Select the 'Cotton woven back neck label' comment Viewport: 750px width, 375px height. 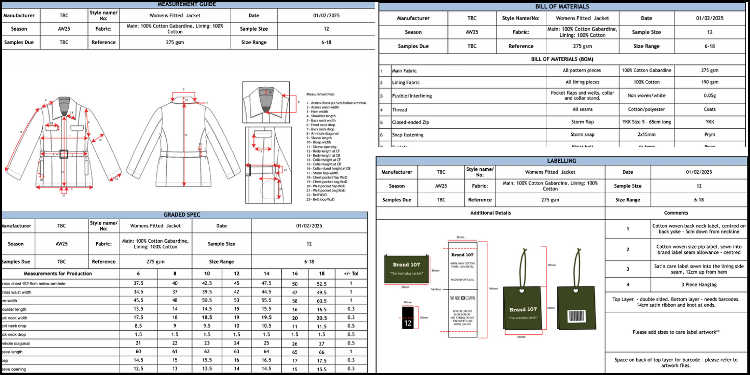coord(698,229)
